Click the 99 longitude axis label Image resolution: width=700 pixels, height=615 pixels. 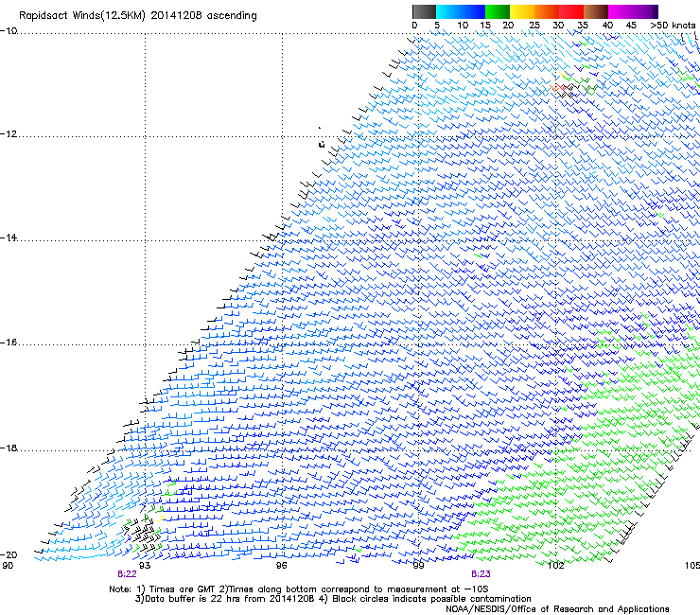point(418,566)
